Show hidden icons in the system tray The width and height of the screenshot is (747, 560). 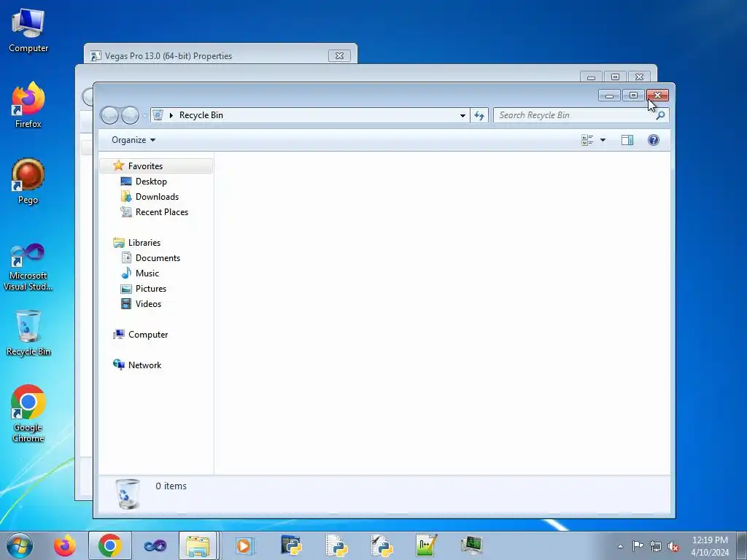pyautogui.click(x=620, y=546)
